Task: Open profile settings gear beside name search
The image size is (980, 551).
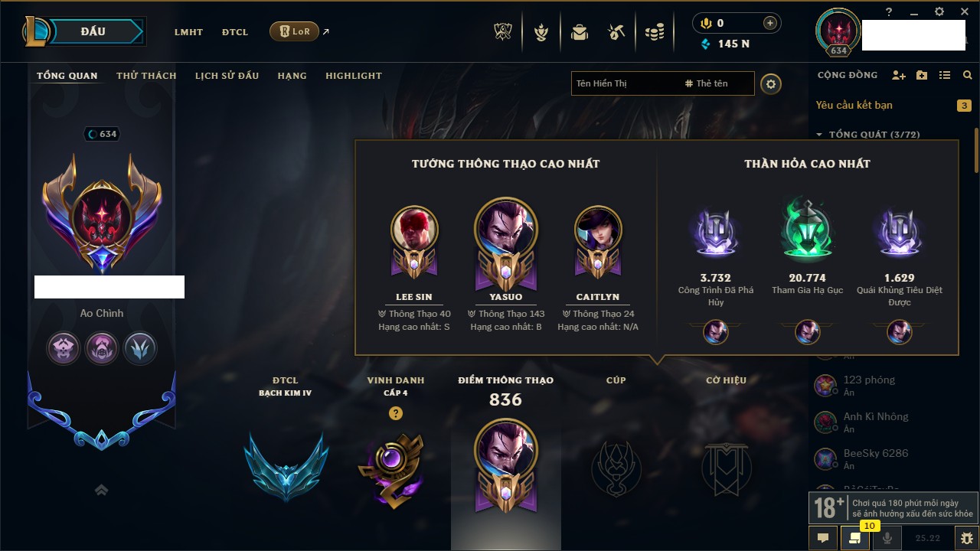Action: (x=771, y=83)
